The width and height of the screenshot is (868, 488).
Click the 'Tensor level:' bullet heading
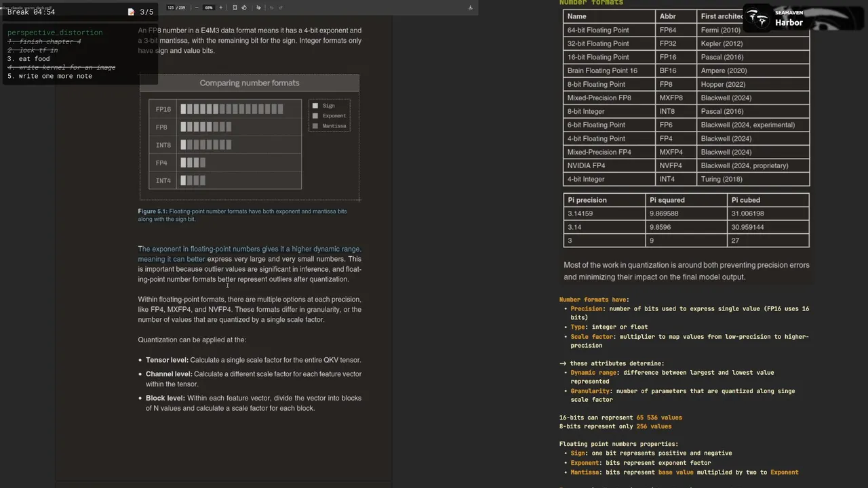[x=167, y=360]
